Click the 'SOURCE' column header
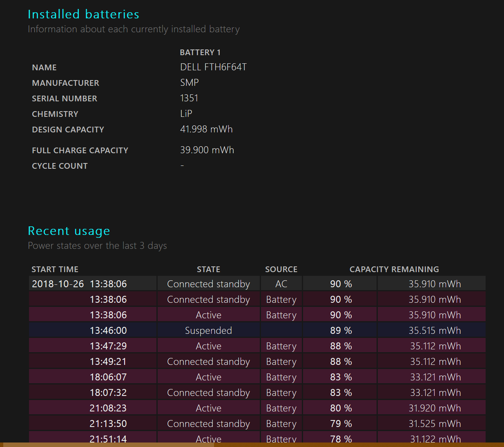The width and height of the screenshot is (504, 447). point(281,269)
